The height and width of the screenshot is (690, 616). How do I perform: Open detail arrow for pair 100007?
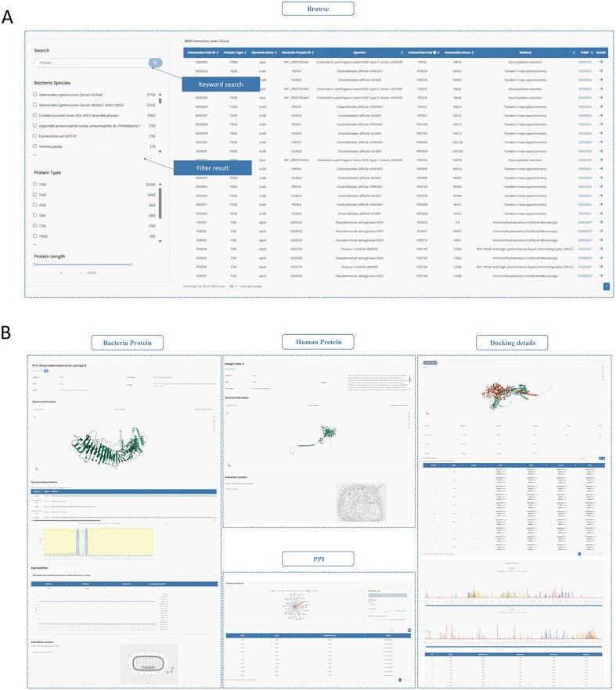(x=601, y=276)
